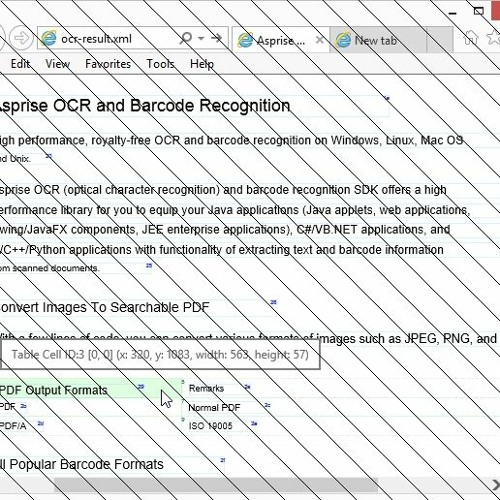Screen dimensions: 500x500
Task: Click the ISO 19005 table cell
Action: 210,426
